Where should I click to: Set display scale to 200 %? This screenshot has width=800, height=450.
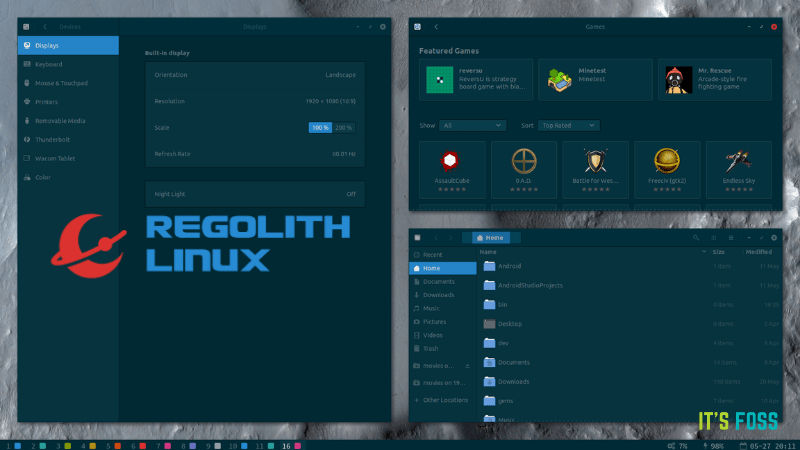(343, 128)
